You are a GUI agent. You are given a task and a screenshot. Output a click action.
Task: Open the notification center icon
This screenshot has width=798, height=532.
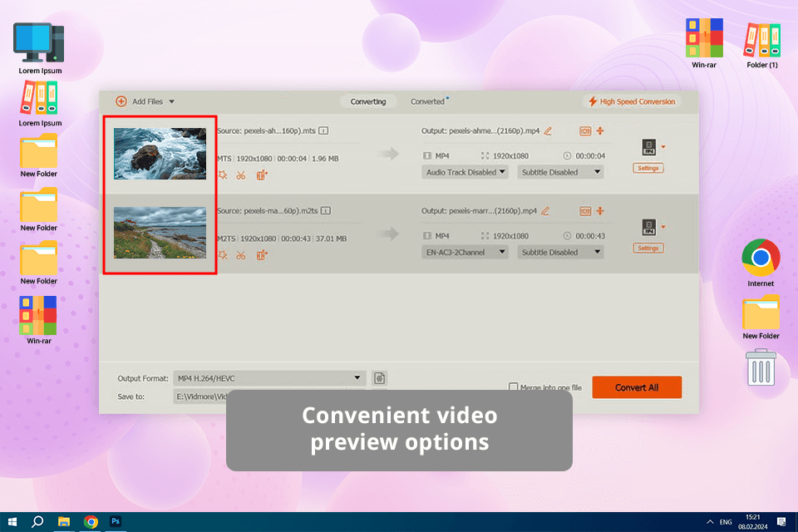(x=781, y=522)
